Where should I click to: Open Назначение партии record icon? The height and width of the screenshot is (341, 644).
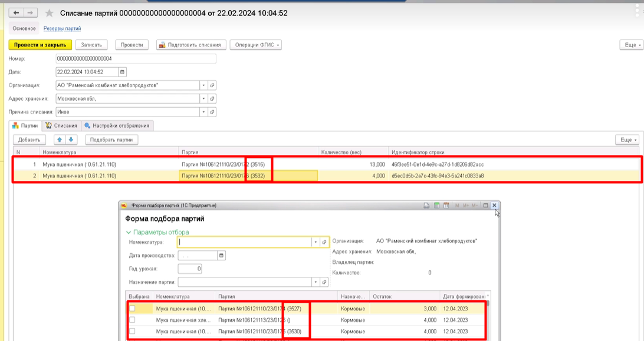coord(324,282)
